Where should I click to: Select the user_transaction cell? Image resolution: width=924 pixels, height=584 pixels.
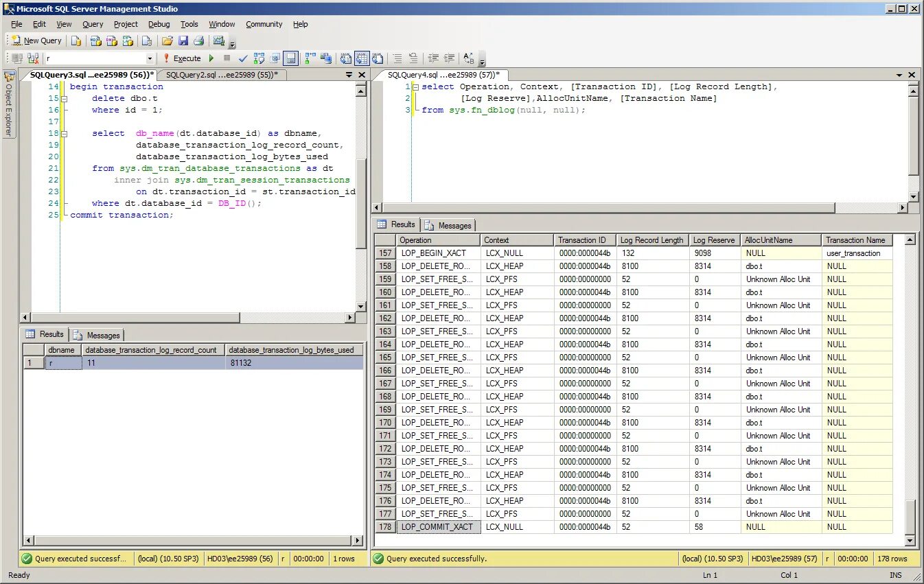click(857, 253)
